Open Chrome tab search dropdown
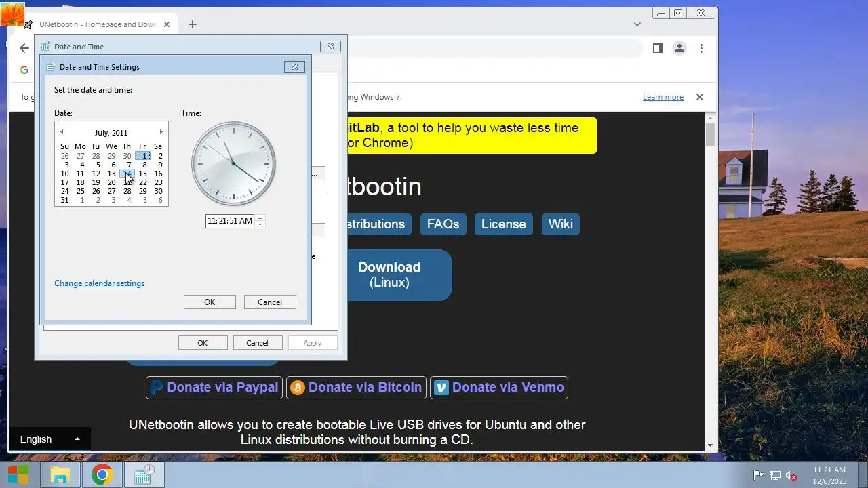Image resolution: width=868 pixels, height=488 pixels. point(637,24)
